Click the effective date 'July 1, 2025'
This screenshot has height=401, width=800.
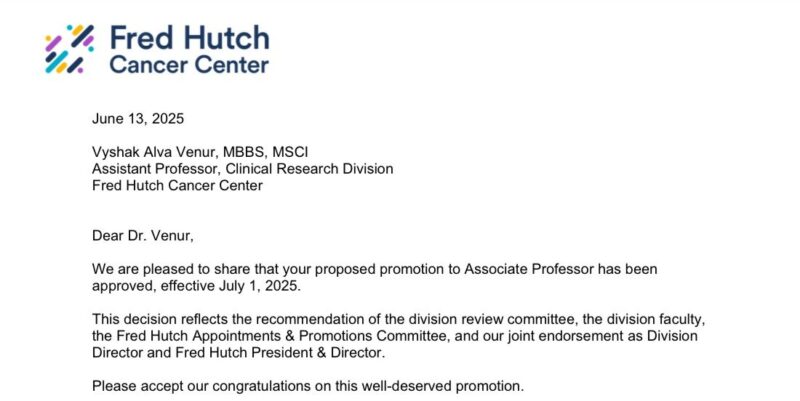(x=259, y=286)
